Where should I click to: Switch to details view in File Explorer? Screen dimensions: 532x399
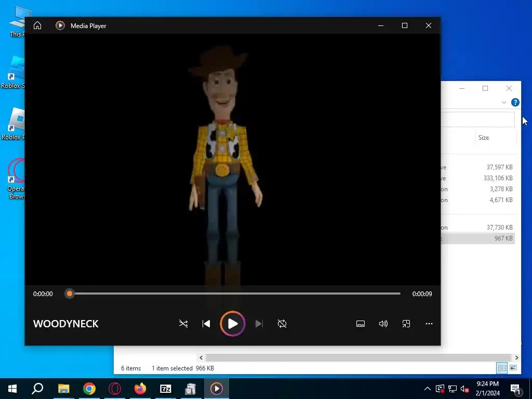pos(502,368)
